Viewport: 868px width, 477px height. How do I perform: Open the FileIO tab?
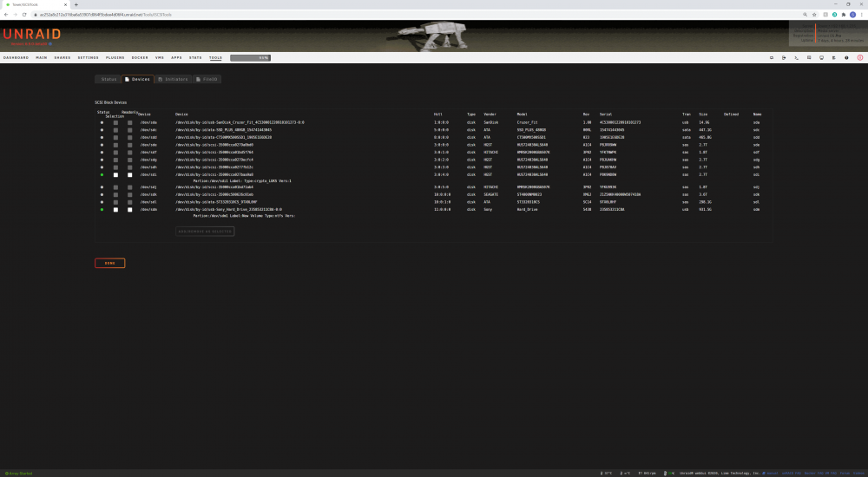tap(207, 79)
